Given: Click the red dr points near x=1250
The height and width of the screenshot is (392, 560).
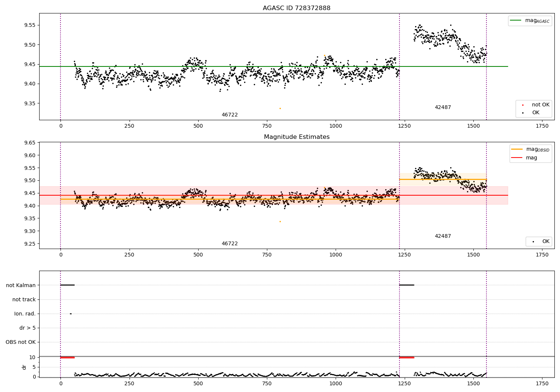Looking at the screenshot, I should click(x=407, y=357).
